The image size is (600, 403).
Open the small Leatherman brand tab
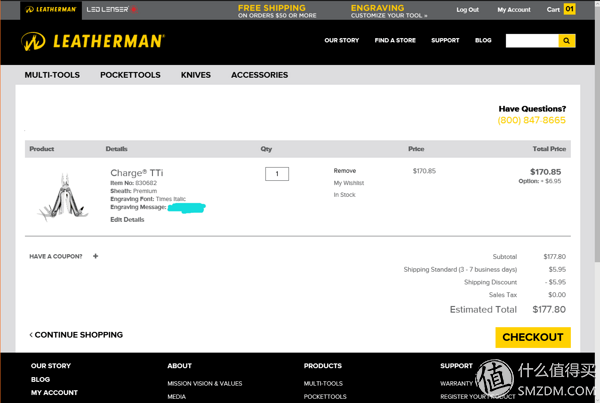click(x=51, y=10)
